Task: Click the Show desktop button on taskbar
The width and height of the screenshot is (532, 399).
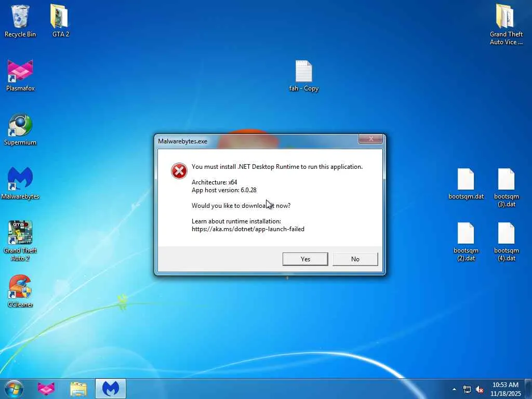Action: (529, 389)
